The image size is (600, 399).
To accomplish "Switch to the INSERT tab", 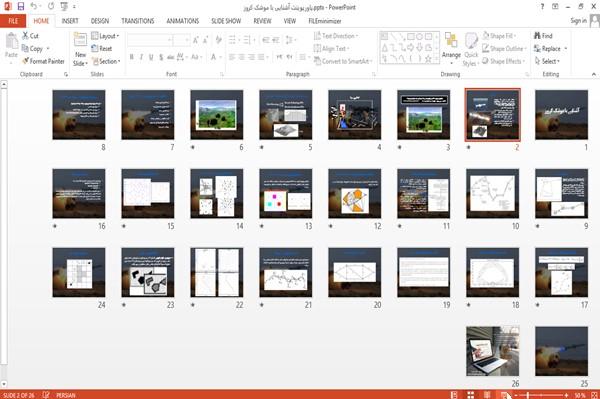I will pos(70,21).
